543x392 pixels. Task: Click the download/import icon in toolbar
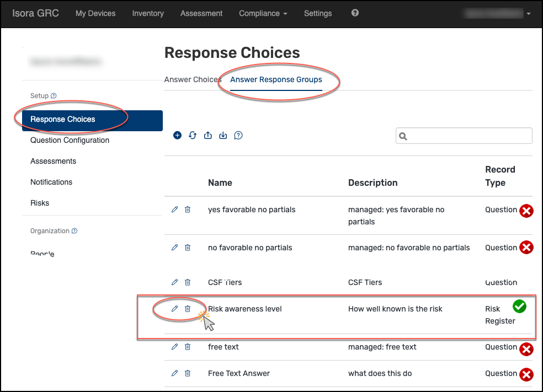point(223,136)
